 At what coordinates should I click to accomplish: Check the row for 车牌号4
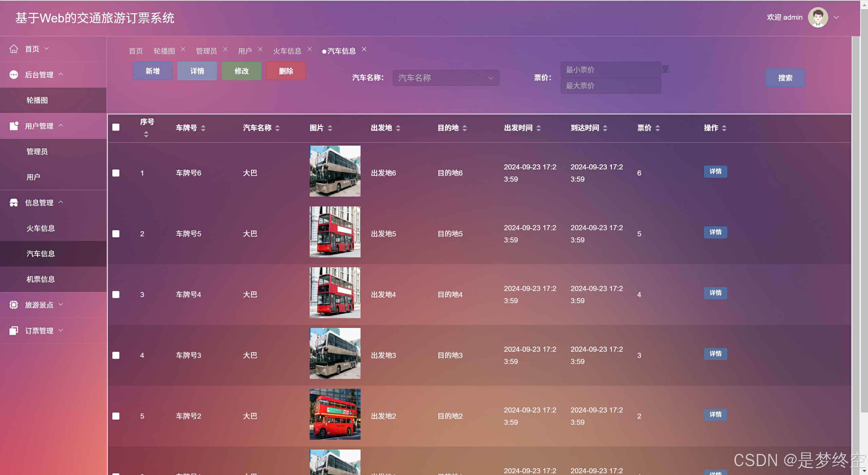[x=116, y=295]
